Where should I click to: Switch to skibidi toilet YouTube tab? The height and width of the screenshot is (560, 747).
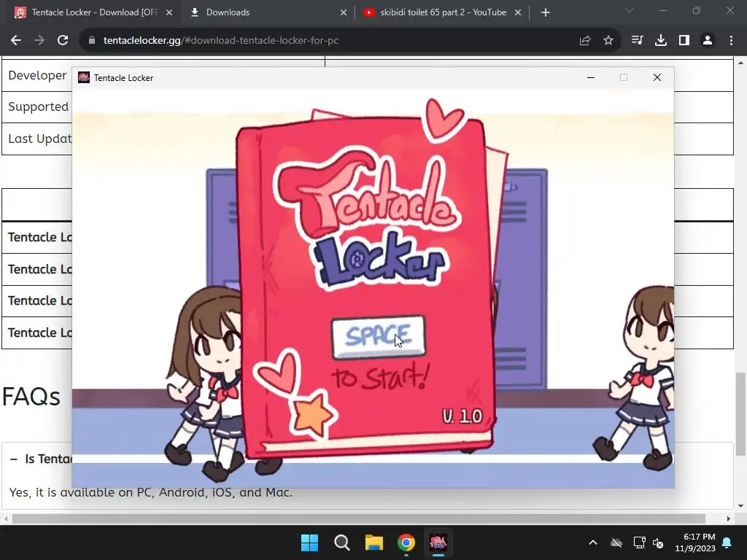pyautogui.click(x=443, y=12)
